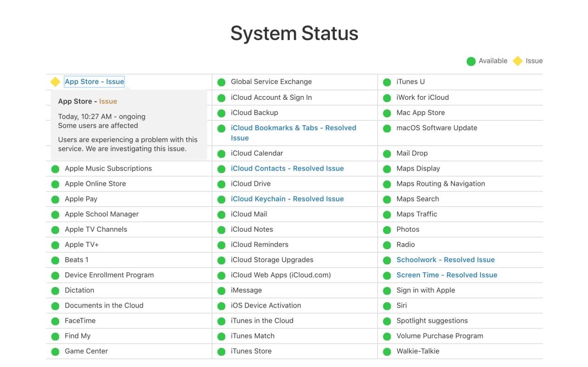The width and height of the screenshot is (588, 367).
Task: Open iCloud Contacts - Resolved Issue link
Action: point(287,169)
